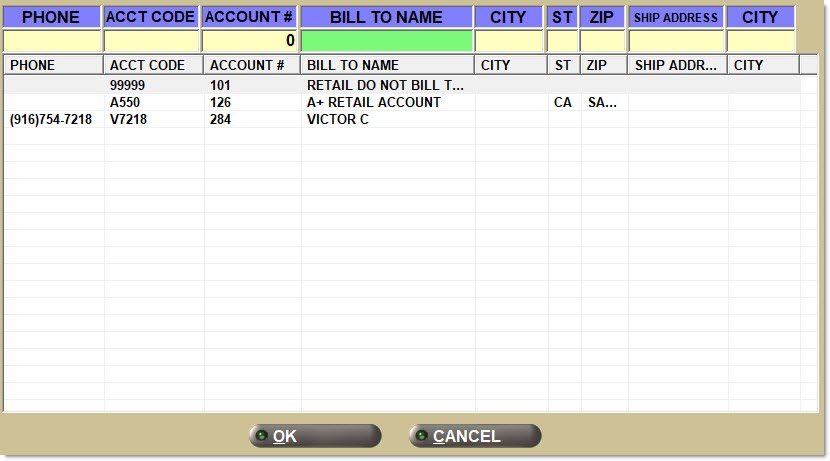Click the ACCOUNT # grid column header
830x461 pixels.
tap(251, 65)
